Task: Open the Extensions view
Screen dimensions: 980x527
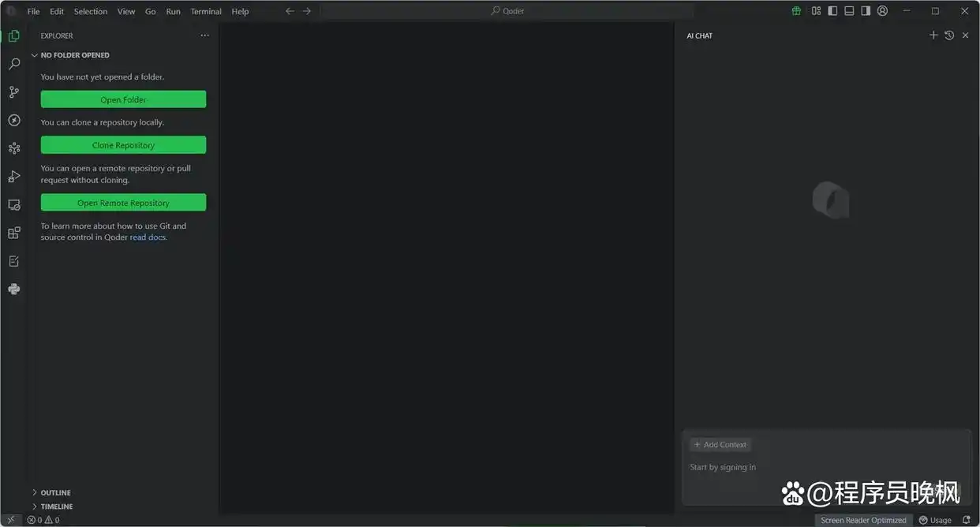Action: [x=13, y=233]
